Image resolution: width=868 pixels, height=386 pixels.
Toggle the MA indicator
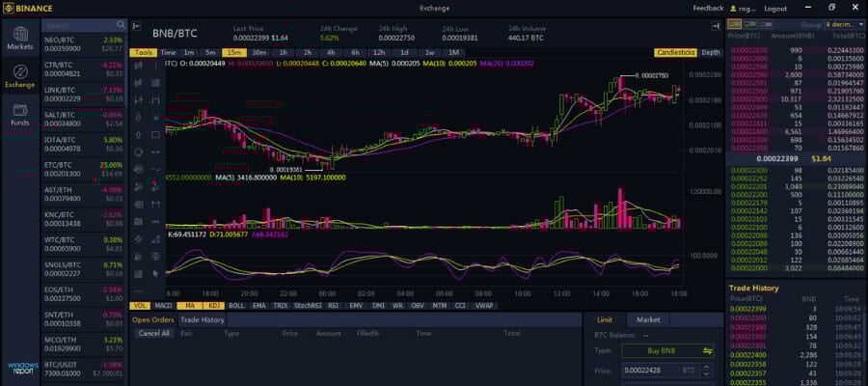pos(190,305)
